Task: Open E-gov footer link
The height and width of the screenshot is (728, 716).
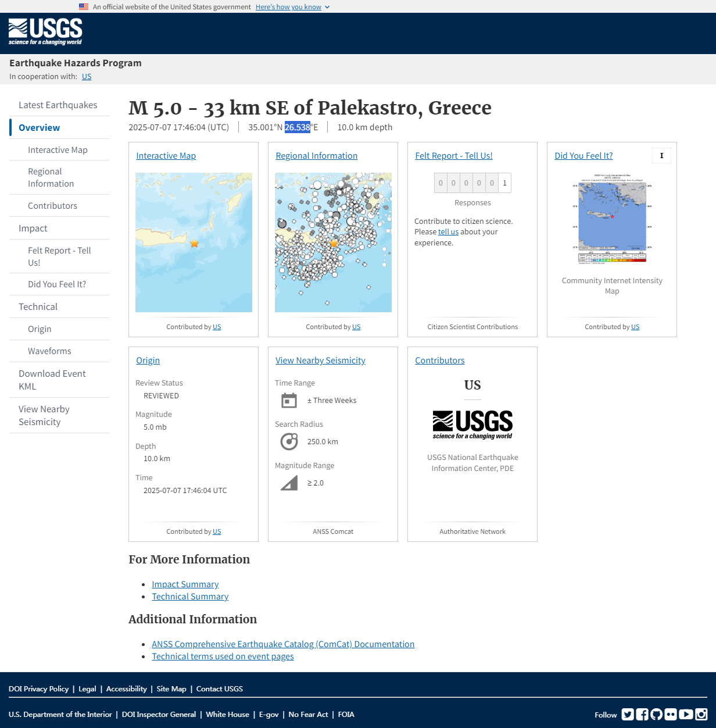Action: (x=269, y=715)
